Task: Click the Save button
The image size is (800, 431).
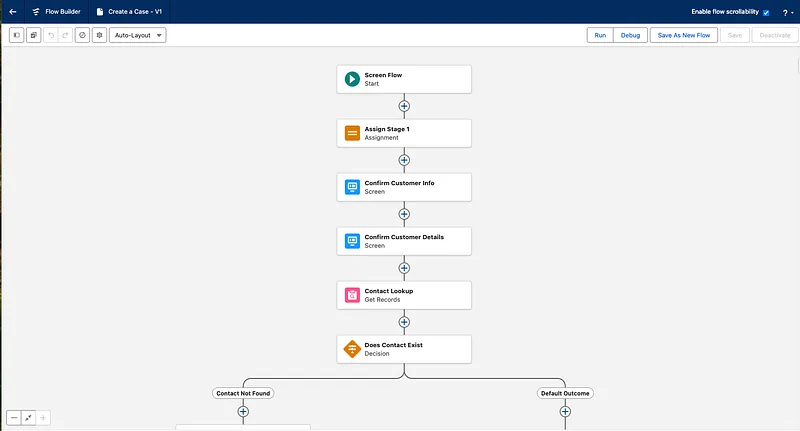Action: point(735,35)
